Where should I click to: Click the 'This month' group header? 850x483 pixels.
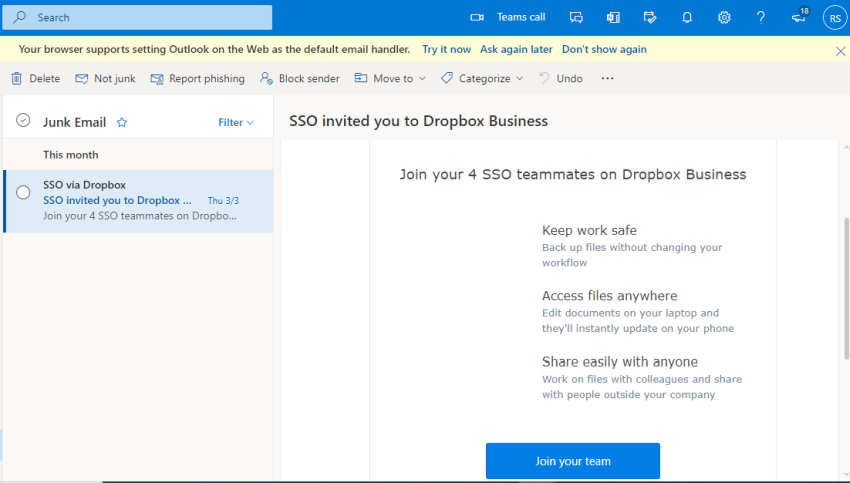click(70, 155)
